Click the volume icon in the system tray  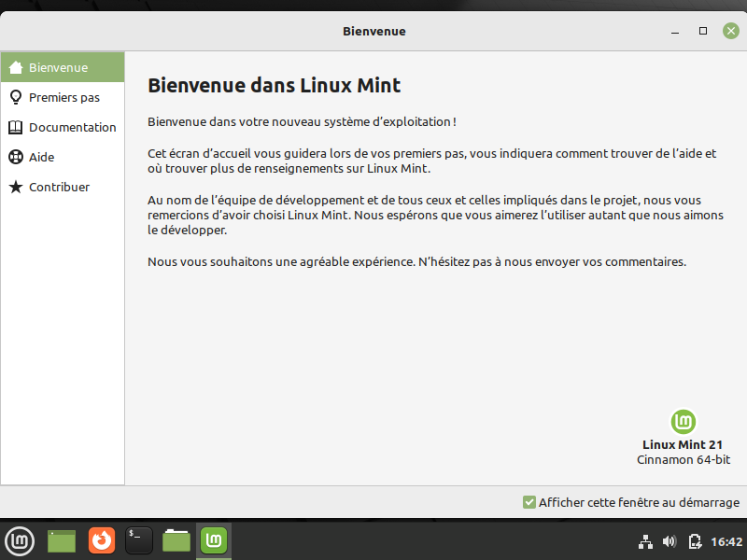669,541
